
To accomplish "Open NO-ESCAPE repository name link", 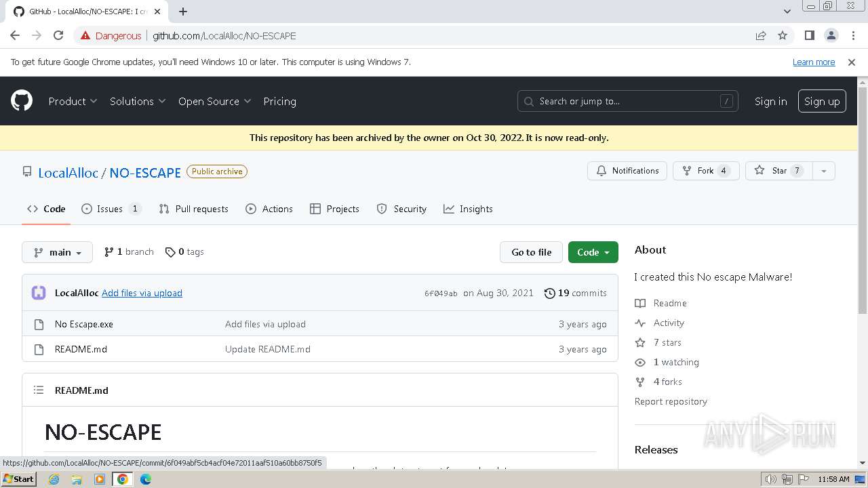I will tap(145, 172).
